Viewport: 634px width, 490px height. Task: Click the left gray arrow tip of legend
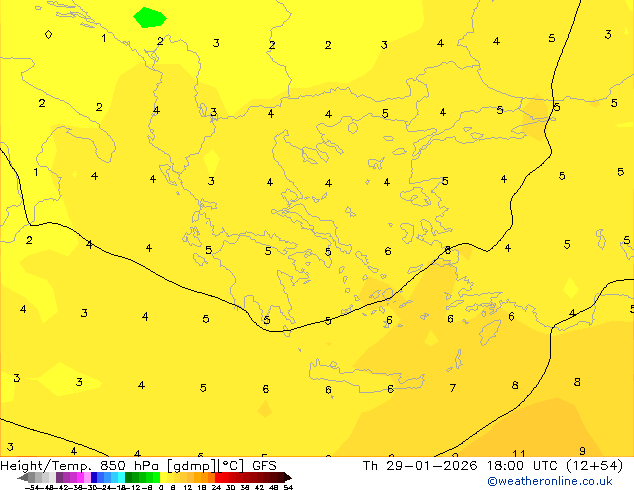(22, 477)
